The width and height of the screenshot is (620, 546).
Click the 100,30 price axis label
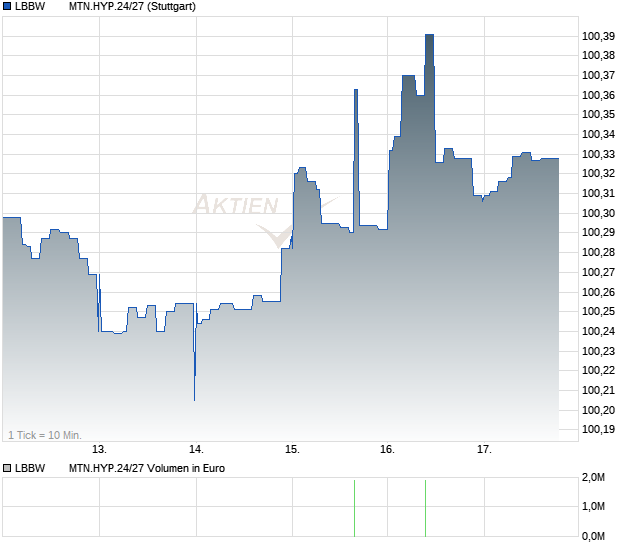(x=598, y=213)
